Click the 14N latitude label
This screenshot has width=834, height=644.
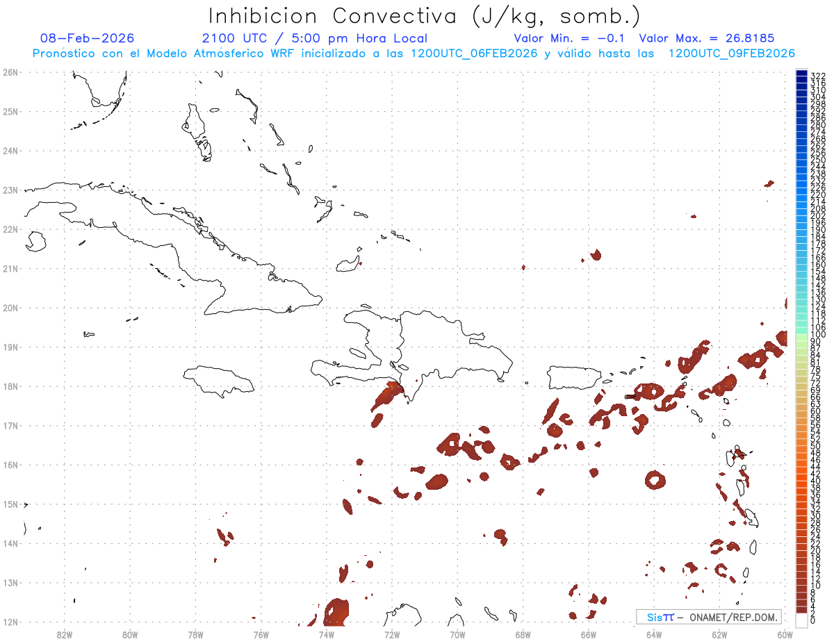coord(10,543)
